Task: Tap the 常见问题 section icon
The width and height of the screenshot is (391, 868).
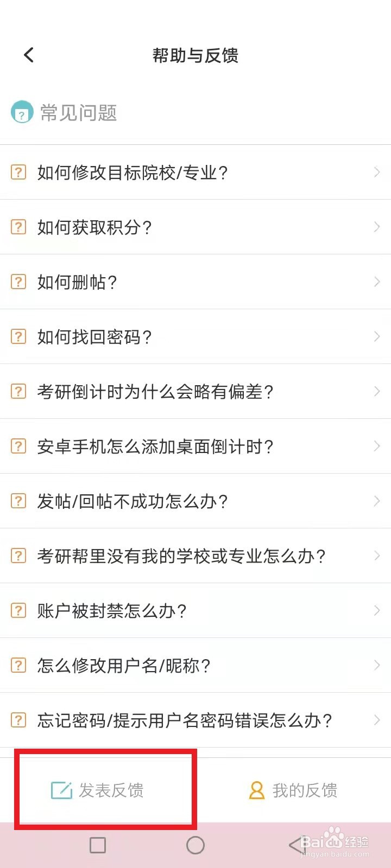Action: 22,112
